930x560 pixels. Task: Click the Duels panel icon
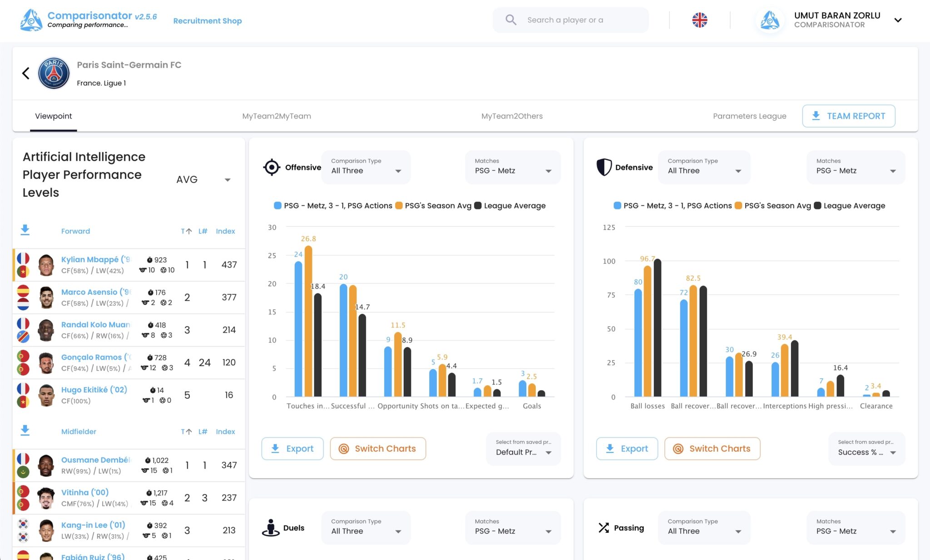(x=271, y=528)
